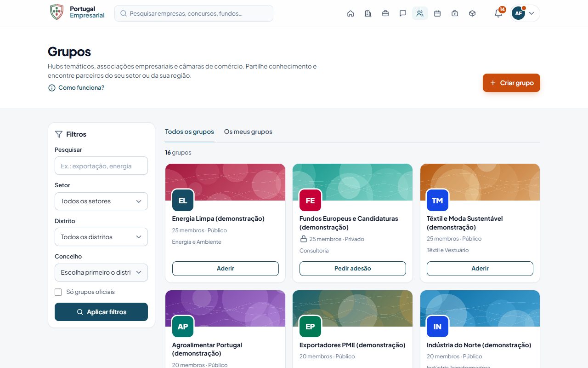Select the groups people icon
The width and height of the screenshot is (588, 368).
[420, 13]
